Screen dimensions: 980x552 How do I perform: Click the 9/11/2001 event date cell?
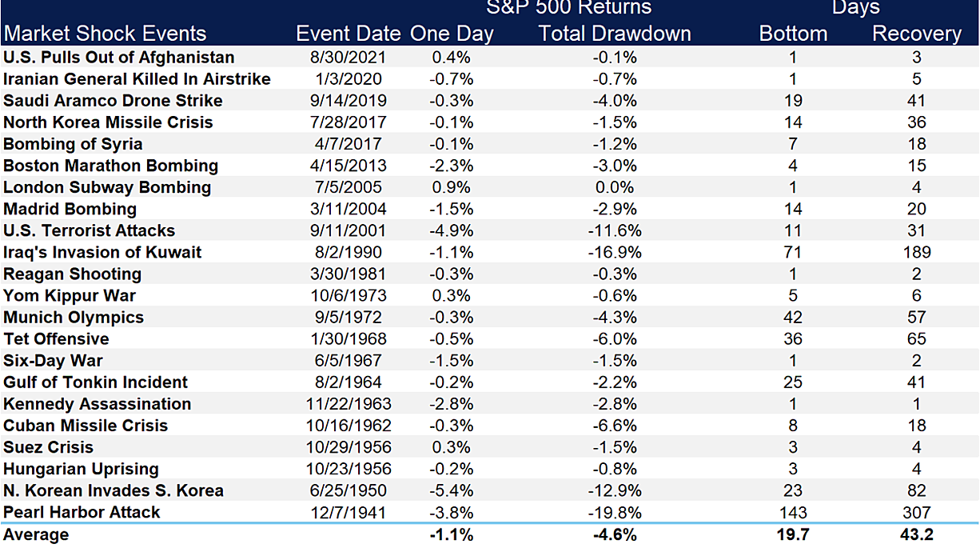pos(348,230)
